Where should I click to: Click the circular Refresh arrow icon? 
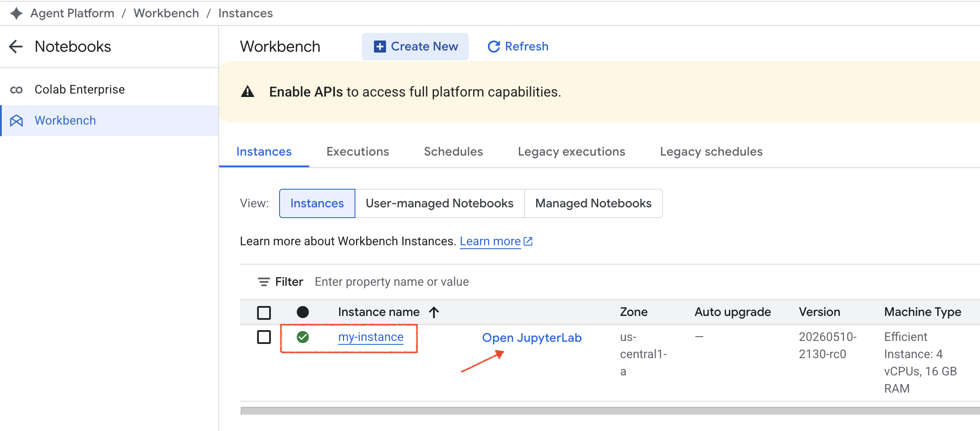pos(493,47)
